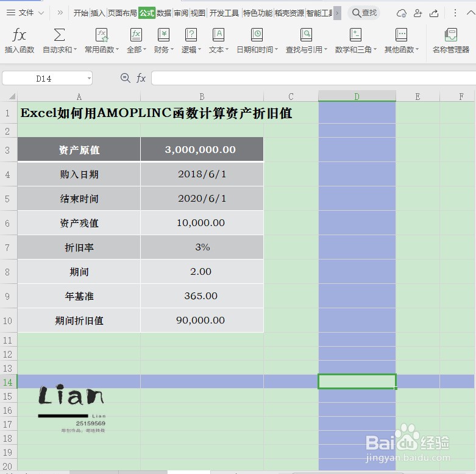
Task: Click into the formula bar input
Action: tap(314, 79)
